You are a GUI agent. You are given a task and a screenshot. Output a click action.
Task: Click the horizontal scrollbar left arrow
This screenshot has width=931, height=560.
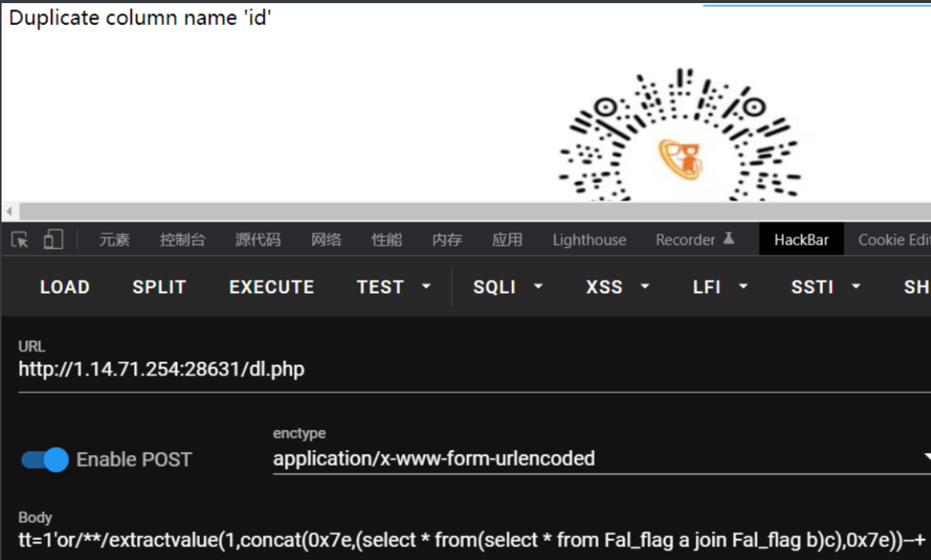pos(9,212)
